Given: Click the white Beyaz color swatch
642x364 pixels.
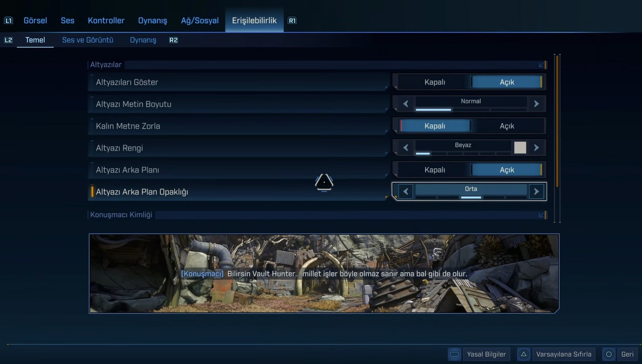Looking at the screenshot, I should [x=520, y=147].
